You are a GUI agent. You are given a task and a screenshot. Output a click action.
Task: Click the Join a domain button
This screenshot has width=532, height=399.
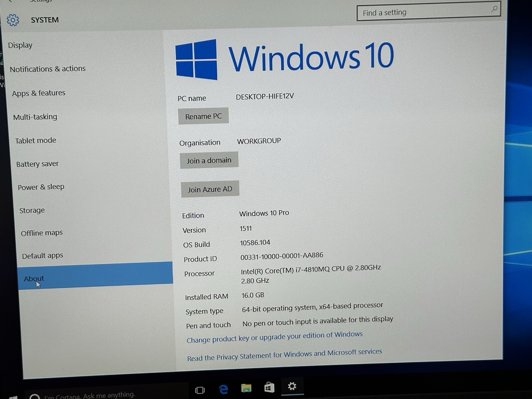coord(209,160)
